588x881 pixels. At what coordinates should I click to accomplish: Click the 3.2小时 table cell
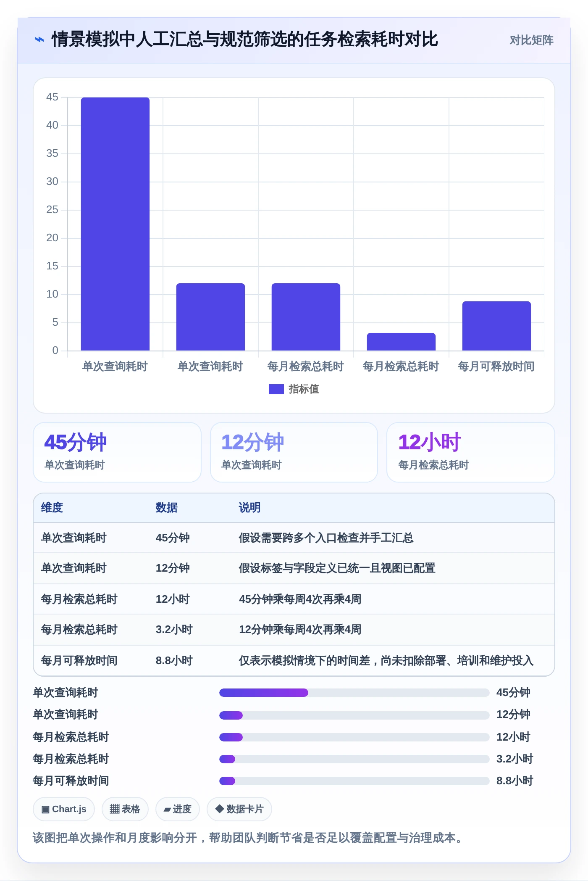(x=174, y=630)
